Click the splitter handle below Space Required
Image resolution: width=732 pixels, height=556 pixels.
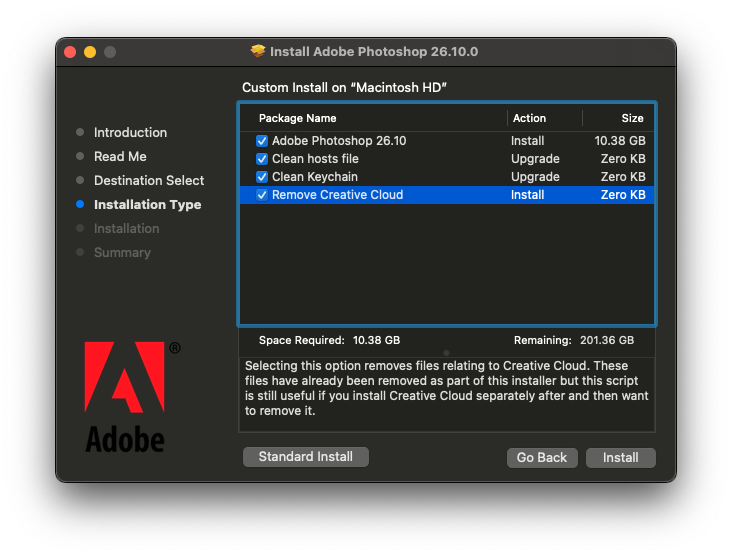[446, 352]
